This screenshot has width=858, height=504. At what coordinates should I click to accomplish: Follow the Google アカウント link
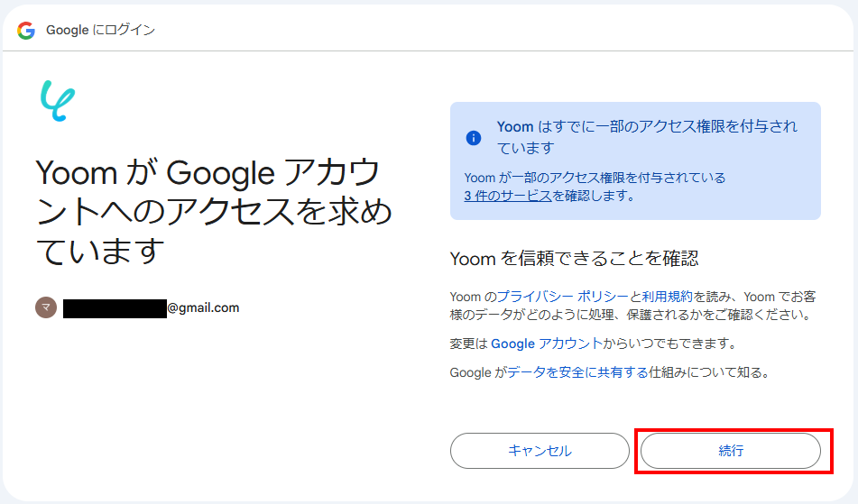(546, 344)
